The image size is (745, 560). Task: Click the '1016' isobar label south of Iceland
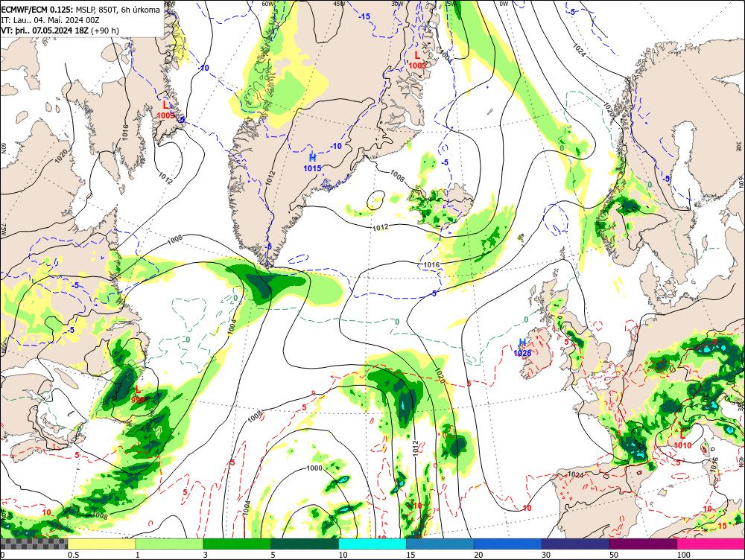coord(431,264)
